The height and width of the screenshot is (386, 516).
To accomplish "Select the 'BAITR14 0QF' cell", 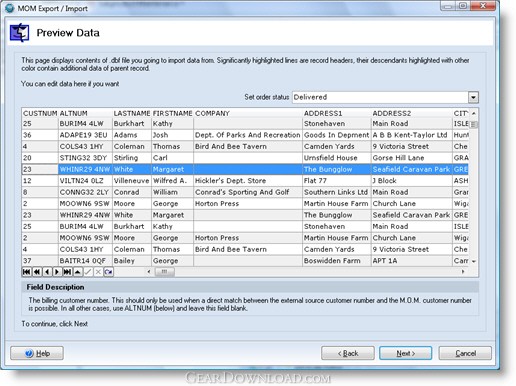I will [85, 261].
